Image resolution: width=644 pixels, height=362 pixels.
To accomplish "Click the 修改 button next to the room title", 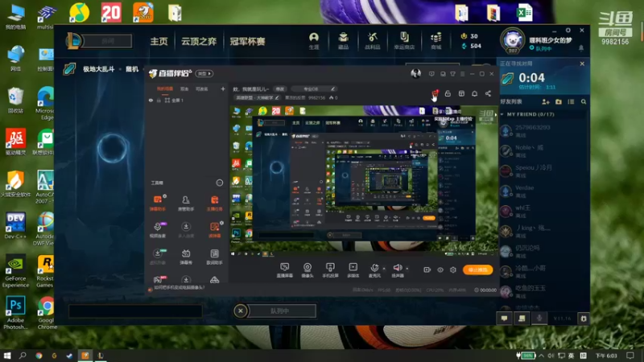I will point(279,88).
